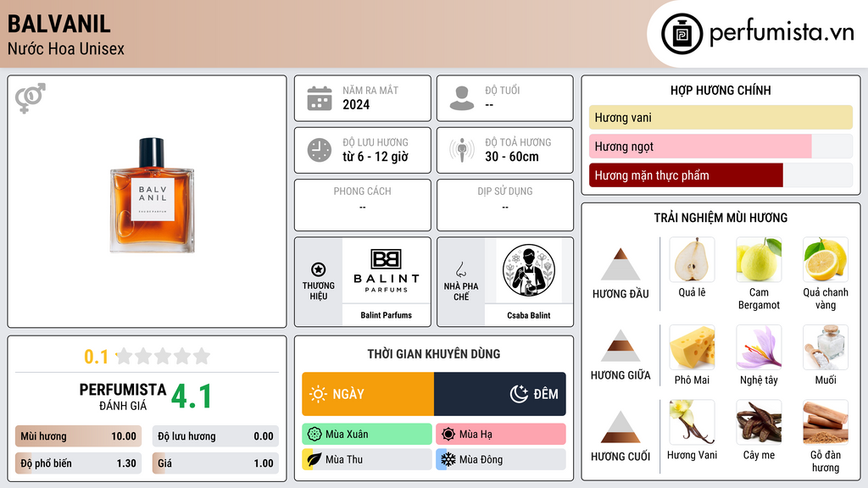Click the 30 - 60cm projection value
Viewport: 868px width, 488px height.
[x=512, y=157]
